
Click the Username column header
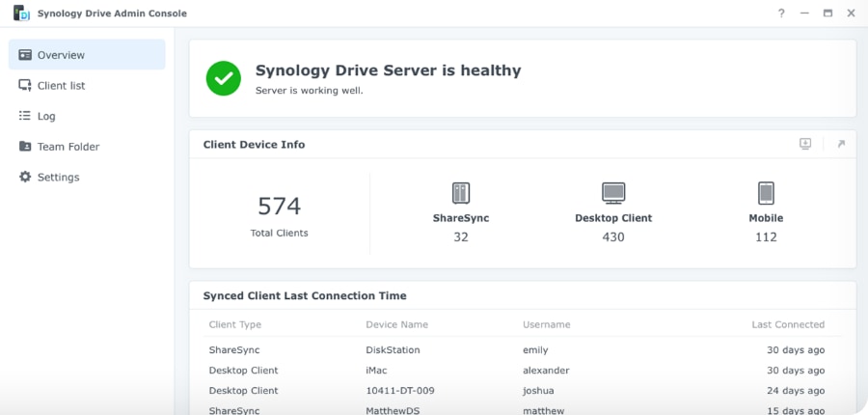coord(546,325)
